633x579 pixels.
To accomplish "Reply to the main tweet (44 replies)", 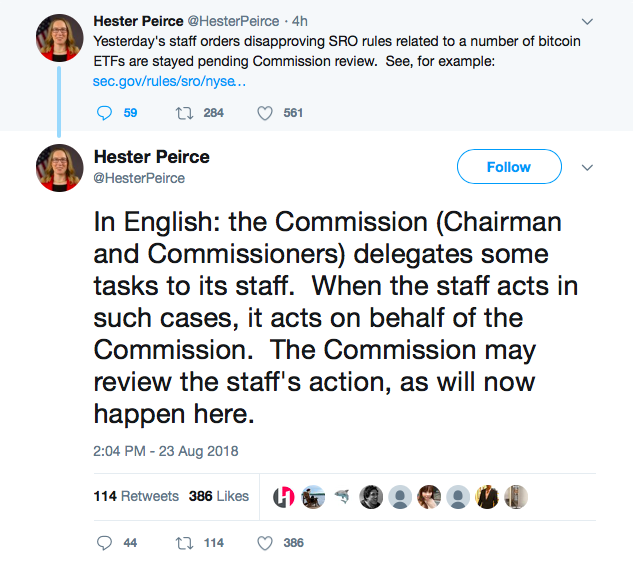I will tap(105, 543).
